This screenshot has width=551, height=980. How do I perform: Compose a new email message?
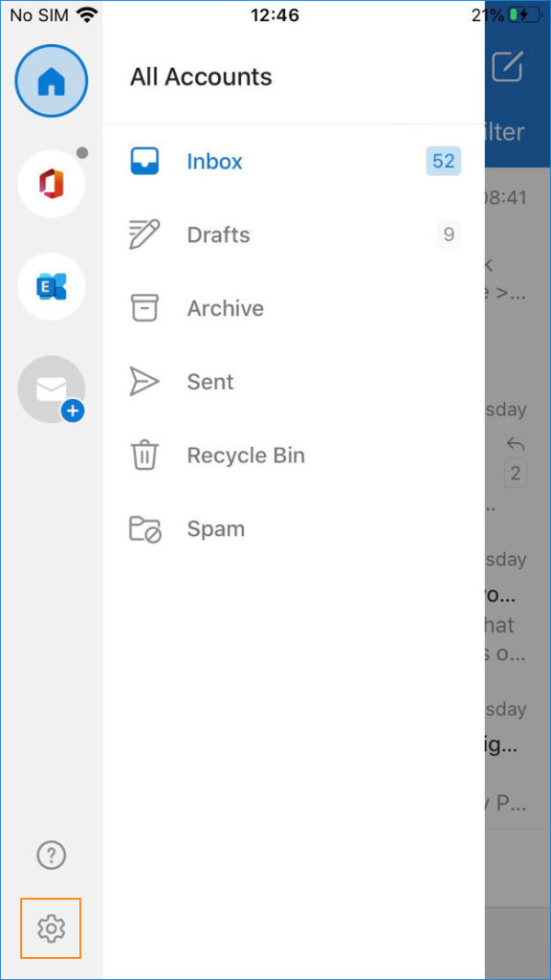[506, 67]
